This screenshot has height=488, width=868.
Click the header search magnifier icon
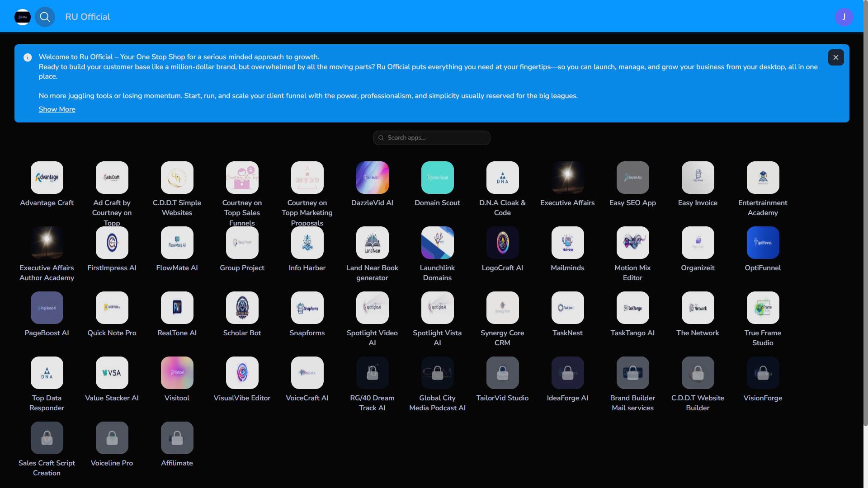(x=45, y=17)
